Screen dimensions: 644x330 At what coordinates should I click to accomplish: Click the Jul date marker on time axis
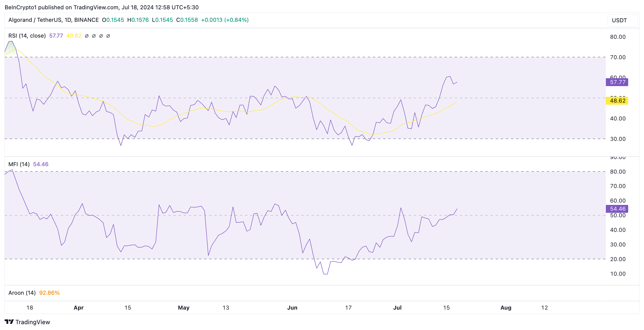pos(397,307)
